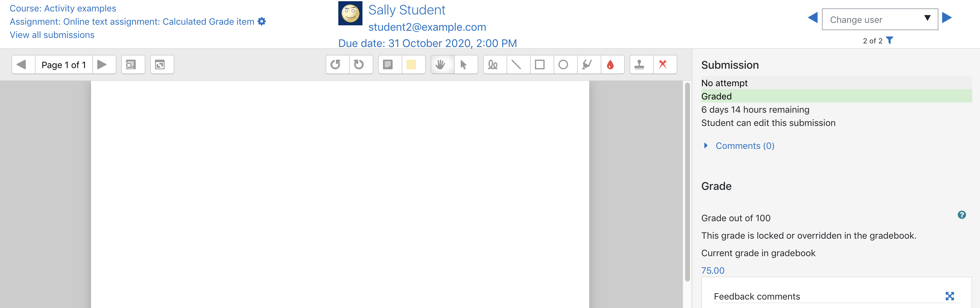This screenshot has width=980, height=308.
Task: Open the red annotation colour picker
Action: (x=612, y=64)
